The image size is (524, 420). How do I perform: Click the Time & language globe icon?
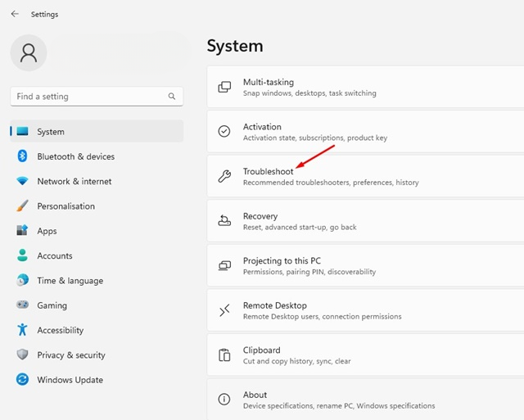(22, 280)
